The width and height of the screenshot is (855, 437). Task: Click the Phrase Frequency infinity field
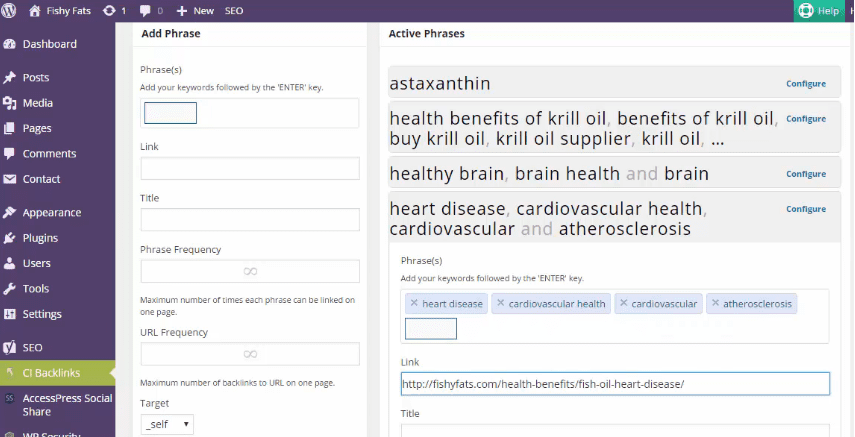pyautogui.click(x=250, y=271)
